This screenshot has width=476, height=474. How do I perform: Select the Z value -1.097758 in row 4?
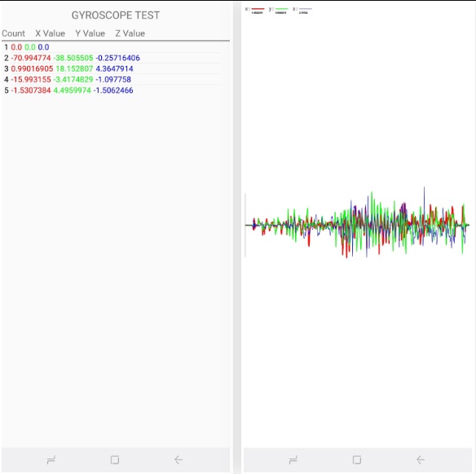tap(113, 80)
